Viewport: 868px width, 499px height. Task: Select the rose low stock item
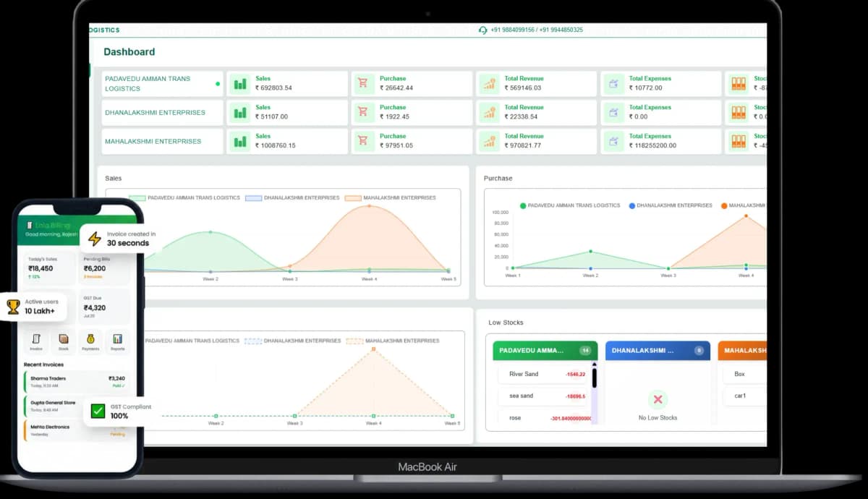544,418
